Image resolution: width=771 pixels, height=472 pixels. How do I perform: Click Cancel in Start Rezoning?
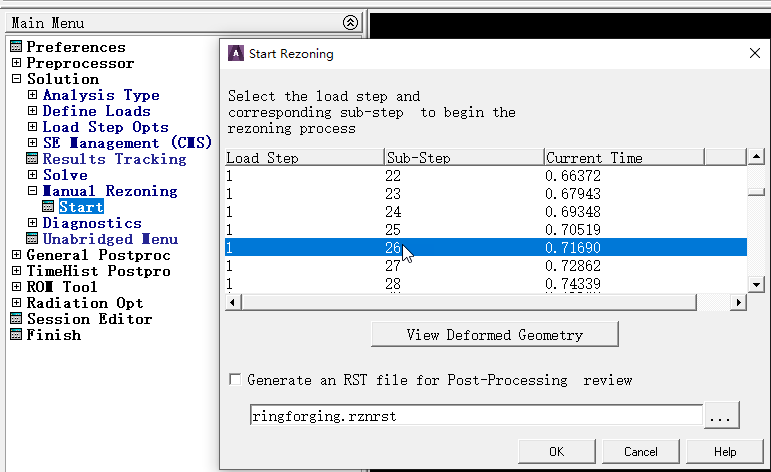tap(641, 451)
